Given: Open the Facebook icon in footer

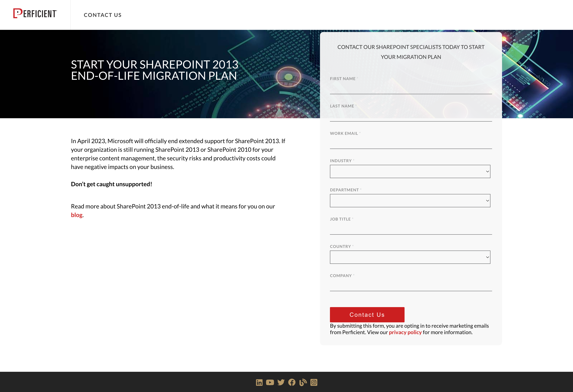Looking at the screenshot, I should [292, 382].
